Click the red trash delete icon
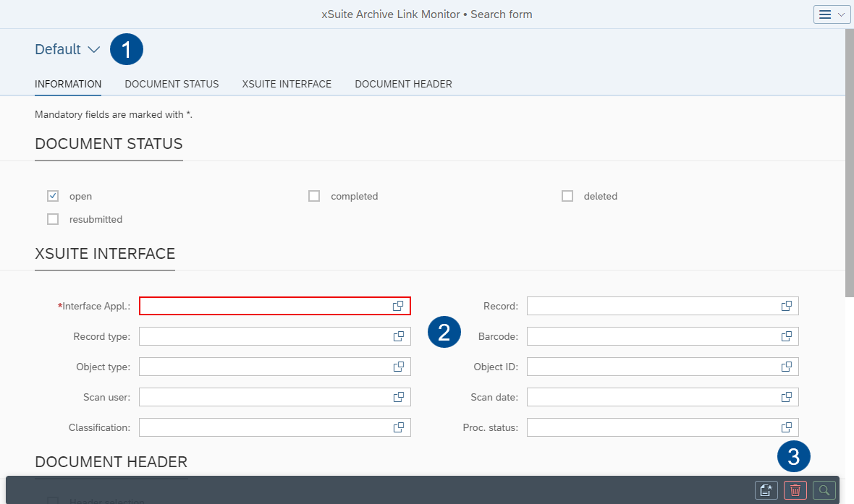The image size is (854, 504). (795, 490)
